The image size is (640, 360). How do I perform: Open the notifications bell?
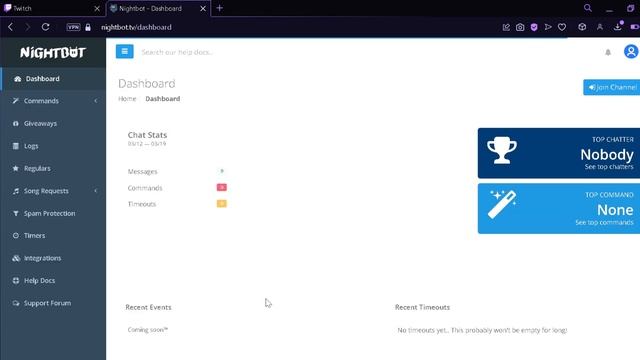point(608,52)
